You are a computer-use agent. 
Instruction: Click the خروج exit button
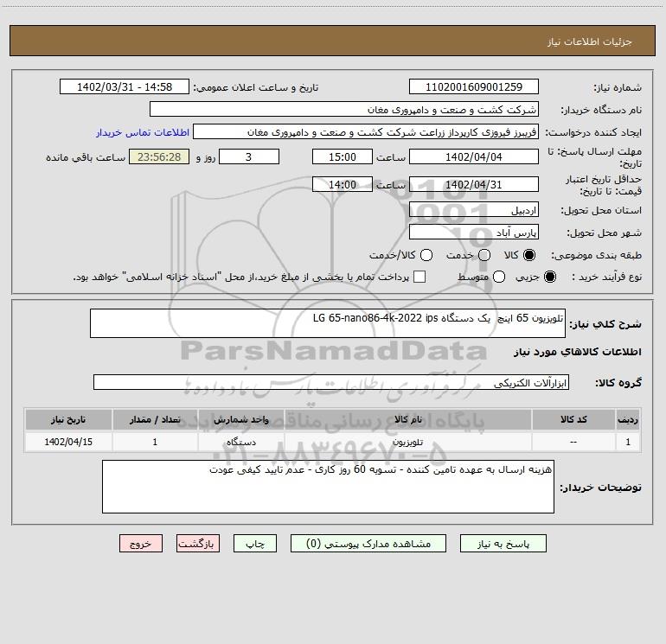(x=141, y=544)
